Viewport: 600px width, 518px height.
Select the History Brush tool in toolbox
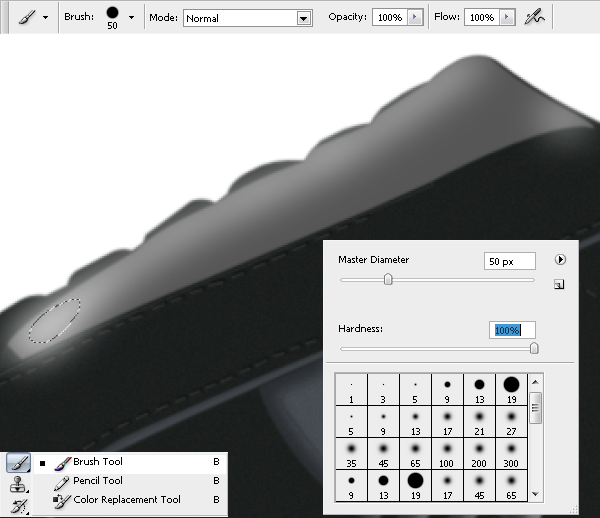tap(18, 506)
